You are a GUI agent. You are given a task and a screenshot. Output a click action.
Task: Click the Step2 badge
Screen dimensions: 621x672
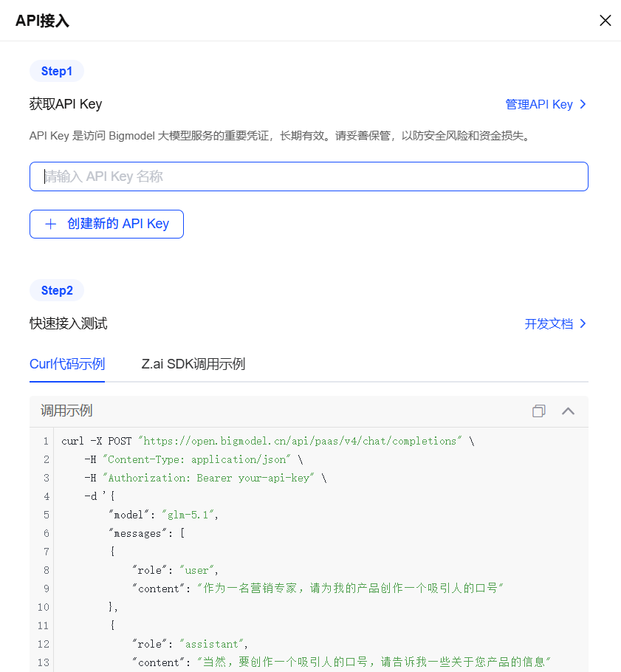(x=57, y=290)
